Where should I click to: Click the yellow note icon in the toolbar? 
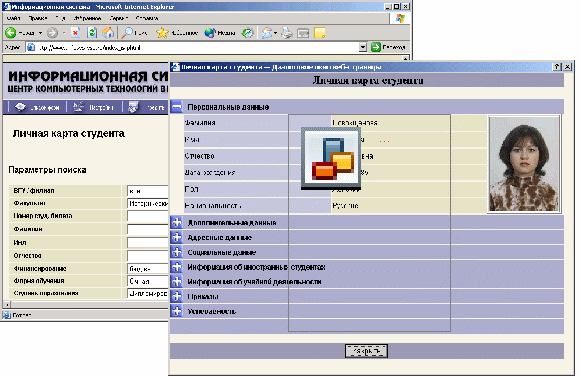click(319, 33)
